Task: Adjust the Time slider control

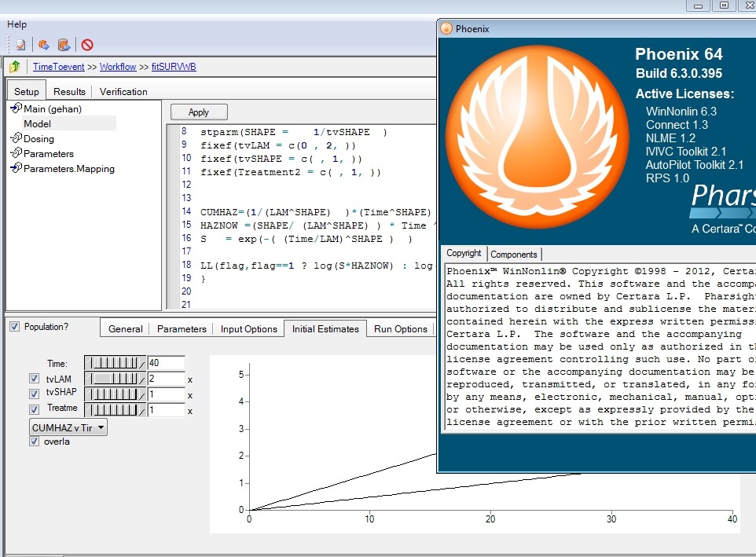Action: [115, 363]
